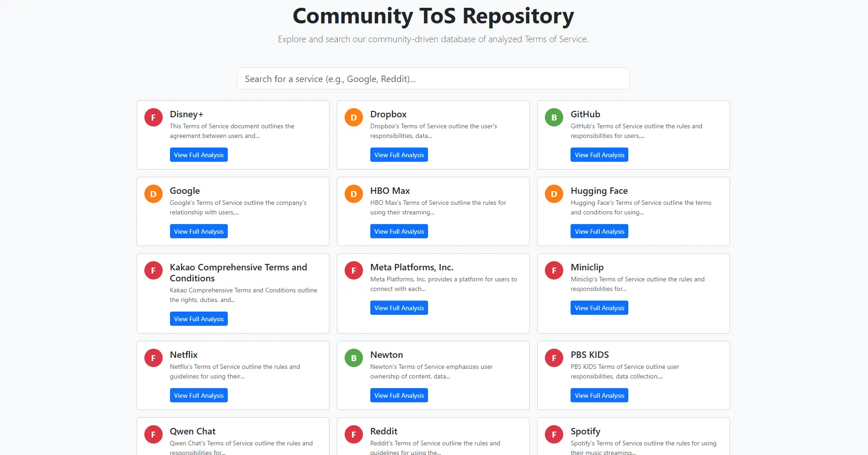Image resolution: width=868 pixels, height=455 pixels.
Task: View the Netflix full analysis
Action: coord(199,395)
